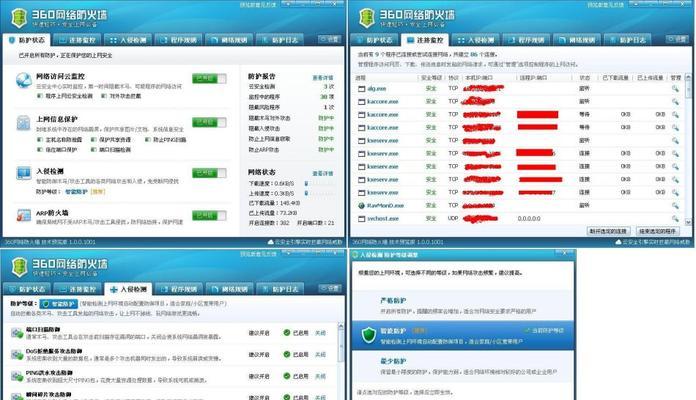Toggle the ARP防火墙 switch

click(209, 215)
